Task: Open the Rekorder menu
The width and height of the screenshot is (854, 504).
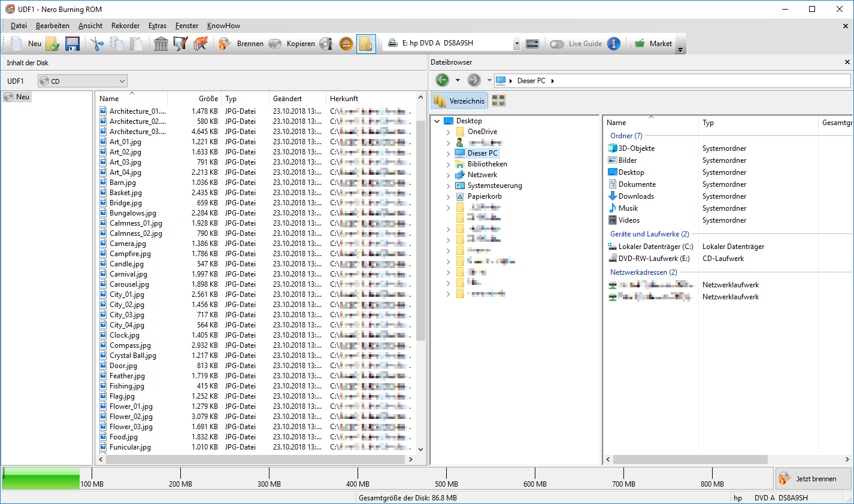Action: (x=125, y=26)
